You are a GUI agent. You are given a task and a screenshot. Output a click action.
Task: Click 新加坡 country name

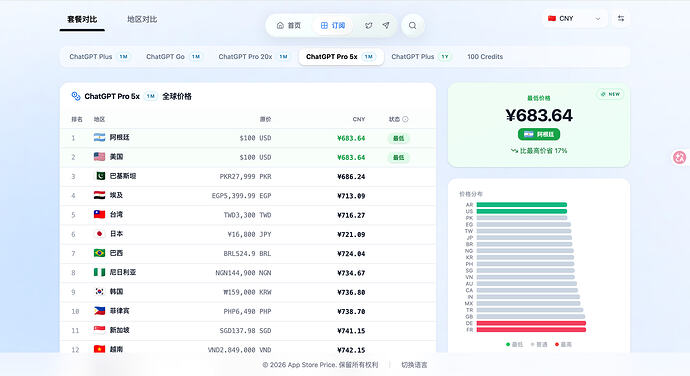119,330
